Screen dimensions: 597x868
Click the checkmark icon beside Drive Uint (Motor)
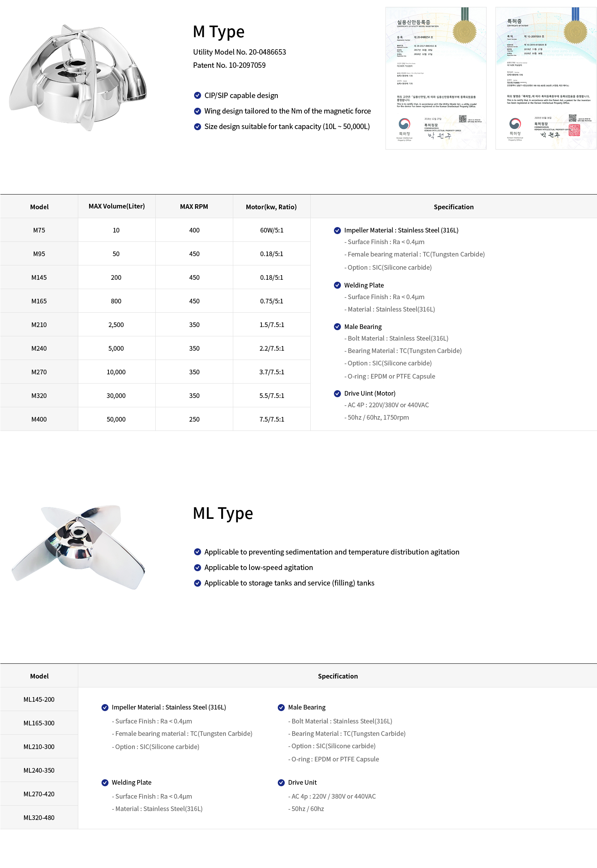point(337,393)
